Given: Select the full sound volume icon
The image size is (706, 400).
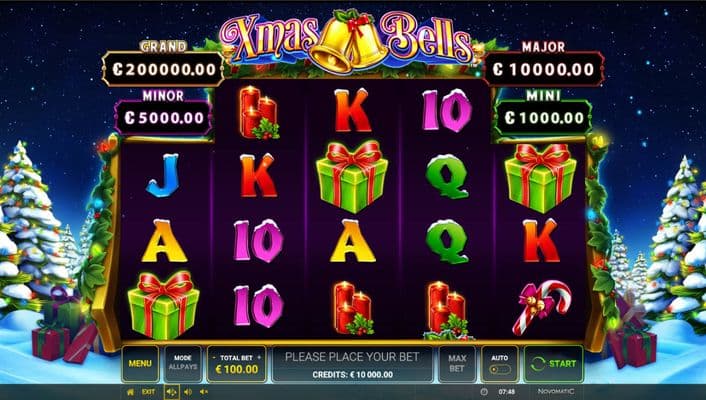Looking at the screenshot, I should [x=171, y=392].
